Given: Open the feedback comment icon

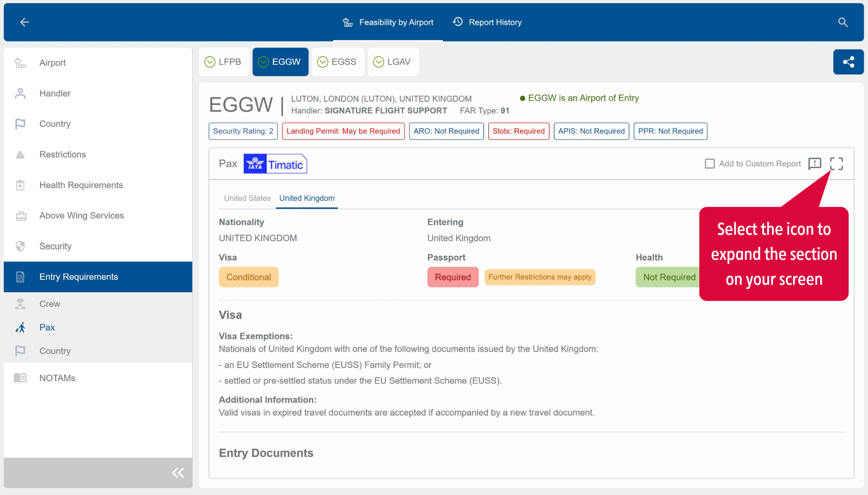Looking at the screenshot, I should 815,164.
